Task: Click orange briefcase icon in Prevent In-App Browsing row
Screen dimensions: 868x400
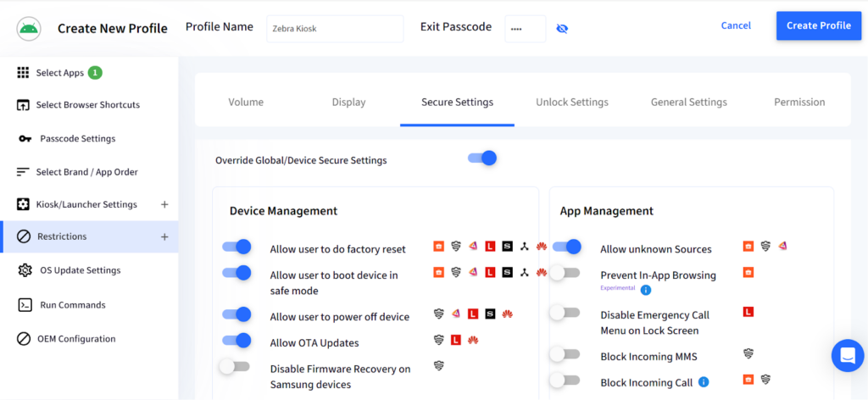Action: [748, 272]
